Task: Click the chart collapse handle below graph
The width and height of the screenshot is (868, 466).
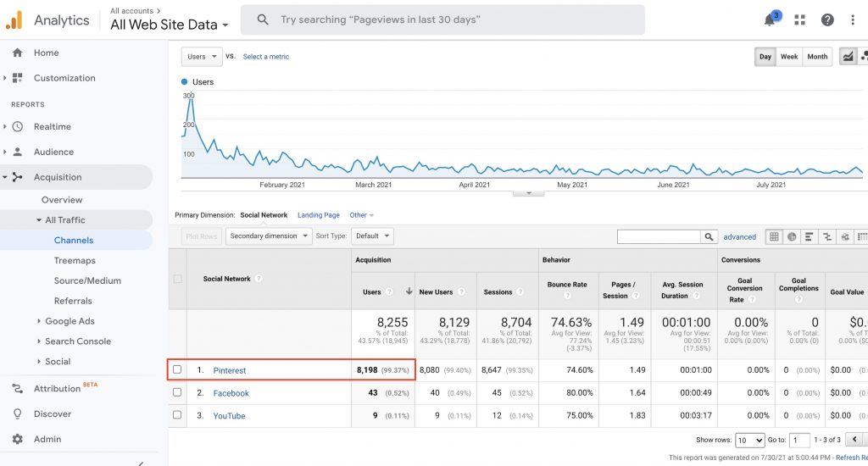Action: 529,192
